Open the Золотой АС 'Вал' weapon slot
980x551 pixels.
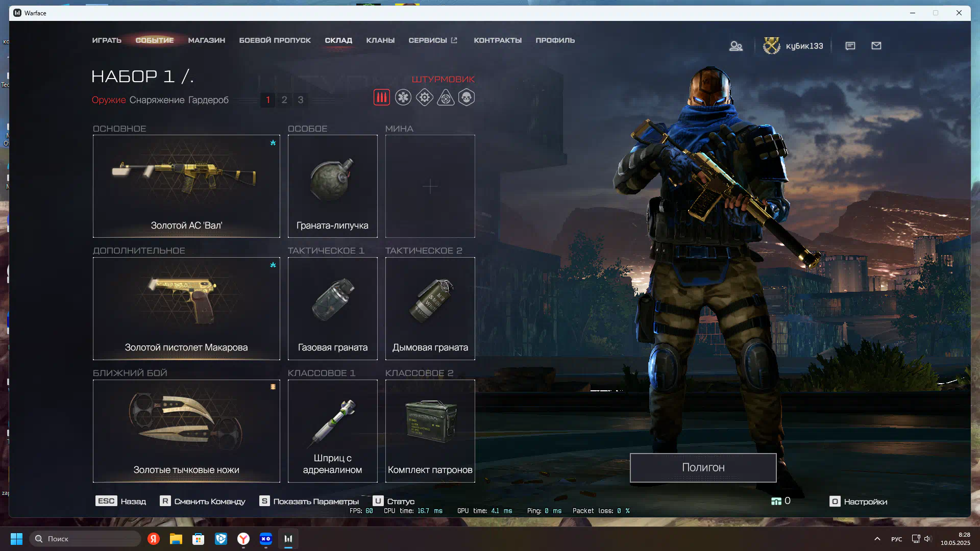186,186
